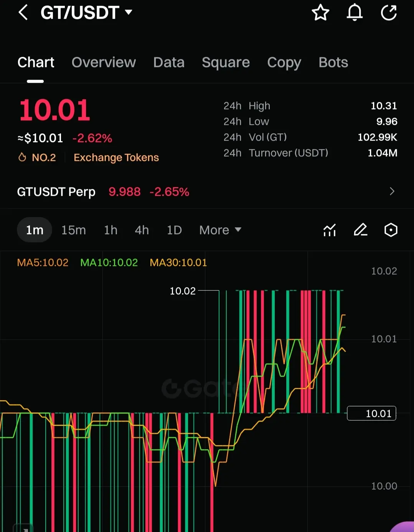
Task: Tap the 10.00 price axis label
Action: point(384,486)
